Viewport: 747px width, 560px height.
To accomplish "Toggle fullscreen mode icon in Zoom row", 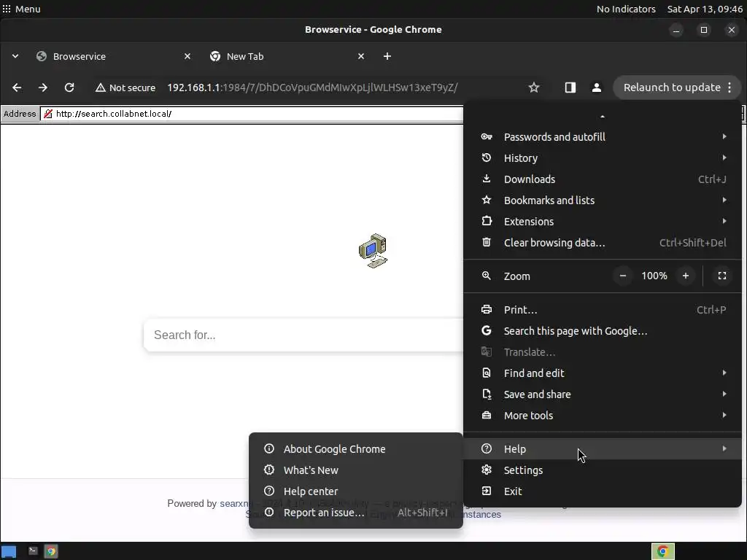I will point(722,276).
